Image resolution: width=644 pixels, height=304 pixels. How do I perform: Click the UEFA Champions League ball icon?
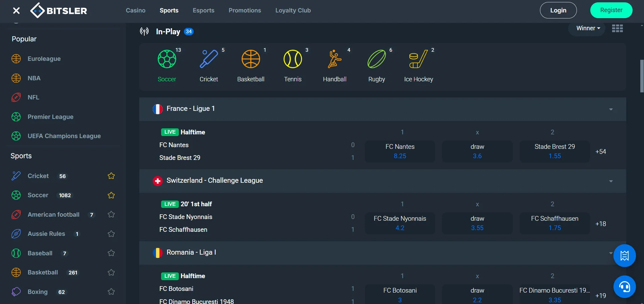(16, 136)
